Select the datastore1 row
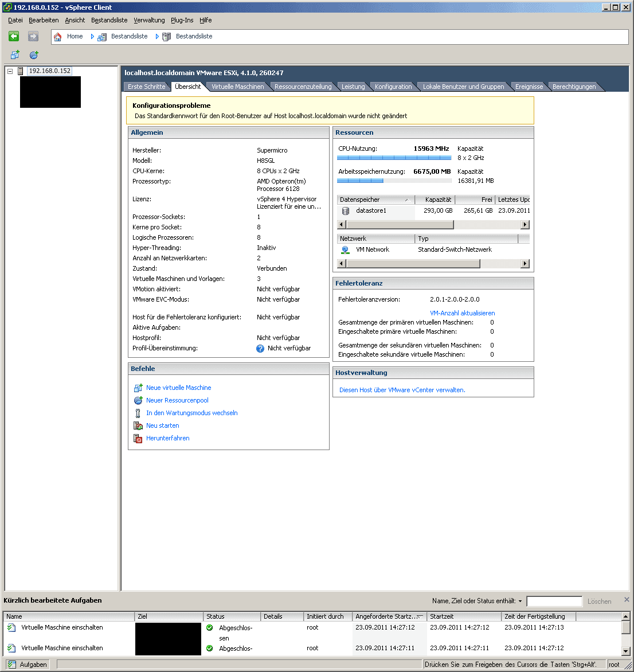The height and width of the screenshot is (672, 634). pyautogui.click(x=433, y=211)
